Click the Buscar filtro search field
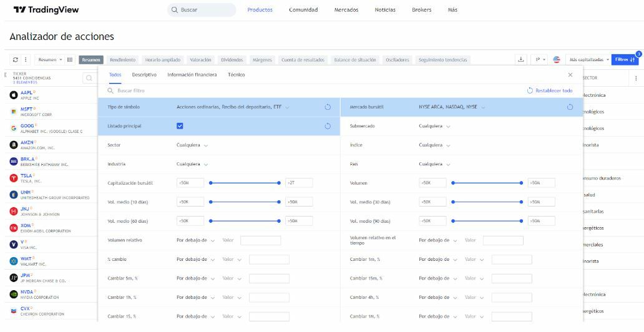 tap(156, 90)
